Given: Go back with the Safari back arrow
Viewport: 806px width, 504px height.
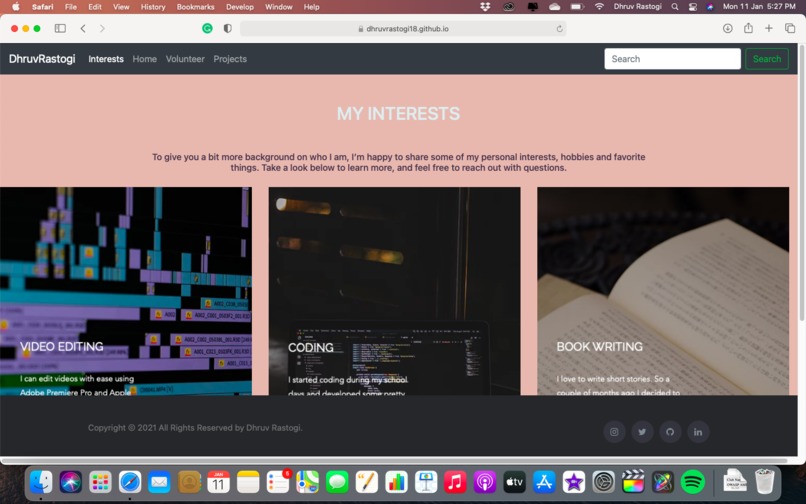Looking at the screenshot, I should click(x=83, y=28).
